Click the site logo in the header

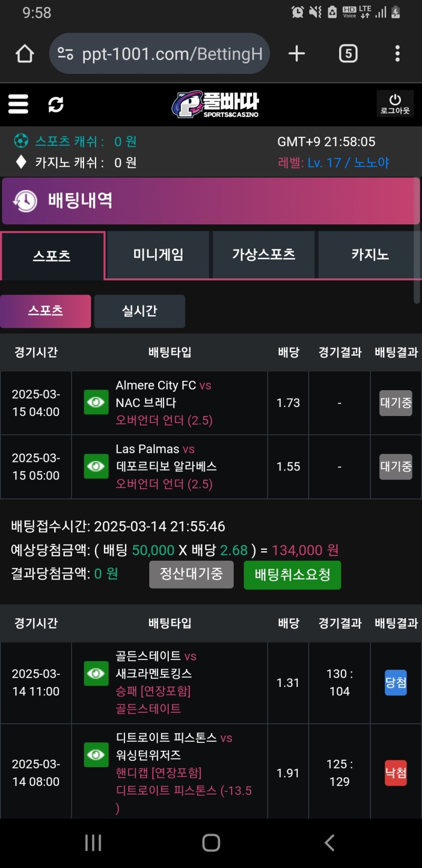point(215,104)
